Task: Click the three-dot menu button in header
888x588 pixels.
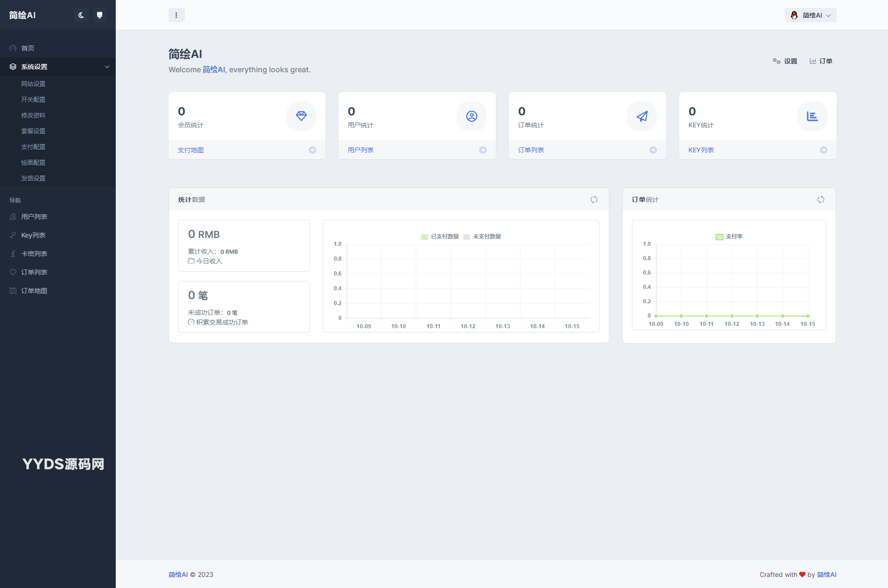Action: 176,15
